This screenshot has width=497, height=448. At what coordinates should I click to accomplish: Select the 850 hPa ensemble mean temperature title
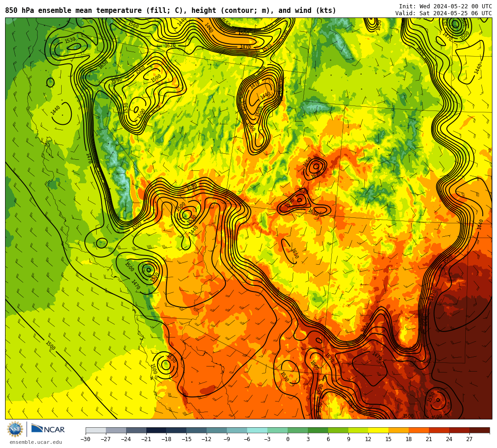(171, 11)
